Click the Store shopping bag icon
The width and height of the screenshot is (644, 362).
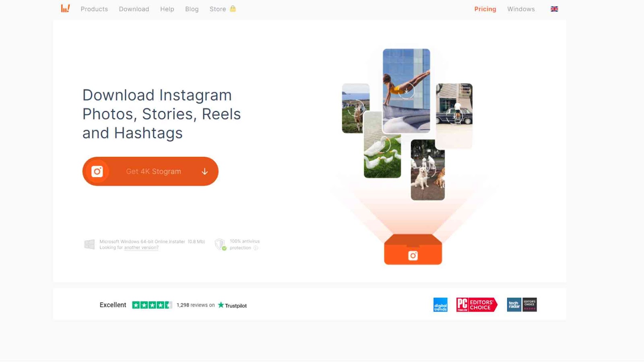click(233, 8)
